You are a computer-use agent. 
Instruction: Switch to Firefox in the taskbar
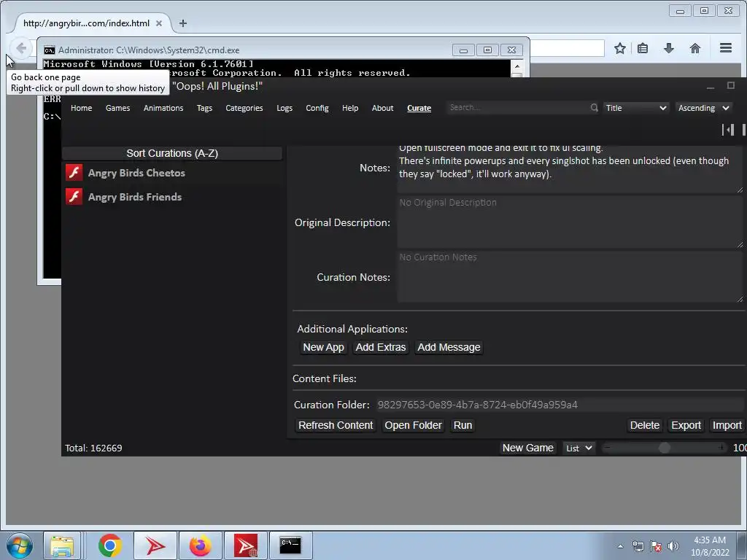click(x=200, y=545)
